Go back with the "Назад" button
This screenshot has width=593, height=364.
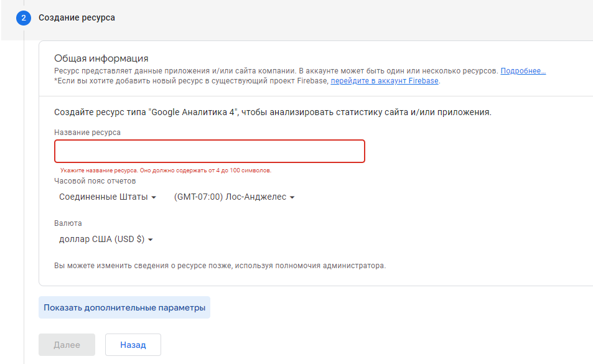click(133, 345)
